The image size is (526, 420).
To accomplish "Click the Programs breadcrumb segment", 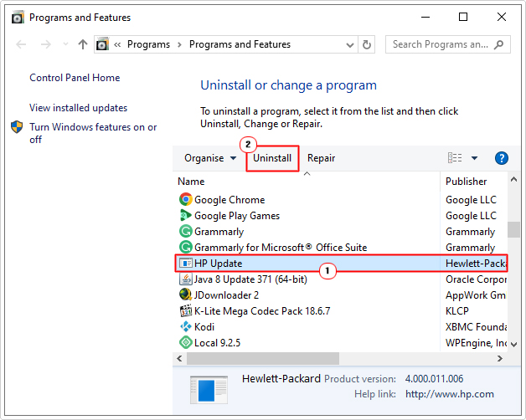I will 148,44.
